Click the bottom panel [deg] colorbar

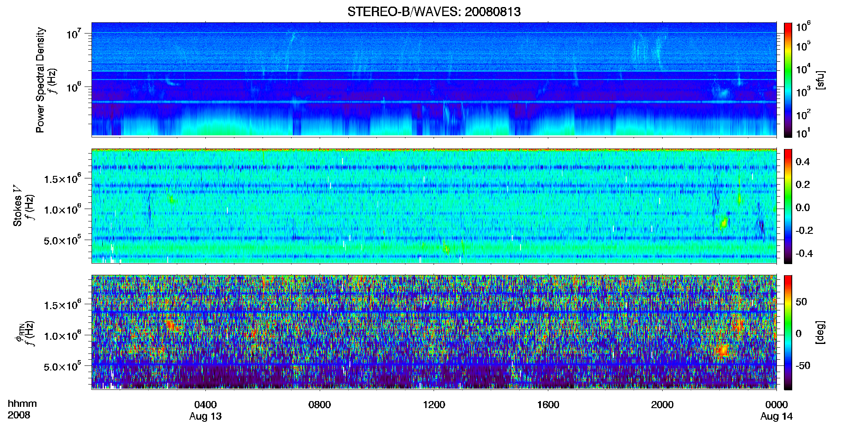[x=788, y=332]
